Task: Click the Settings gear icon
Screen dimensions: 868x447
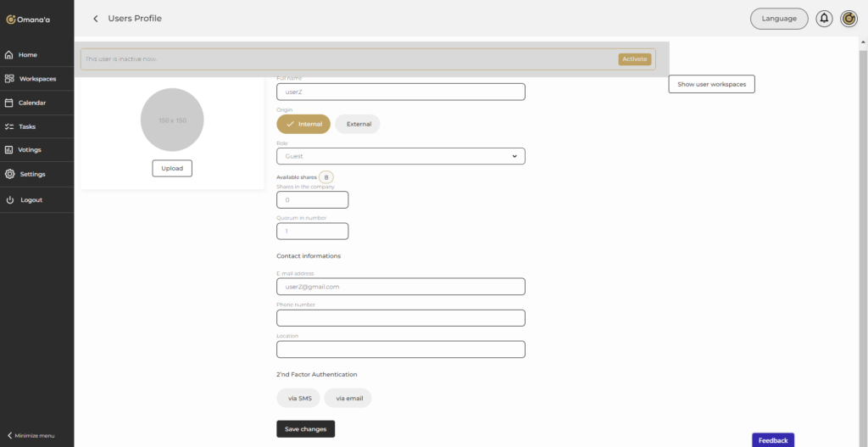Action: click(9, 174)
